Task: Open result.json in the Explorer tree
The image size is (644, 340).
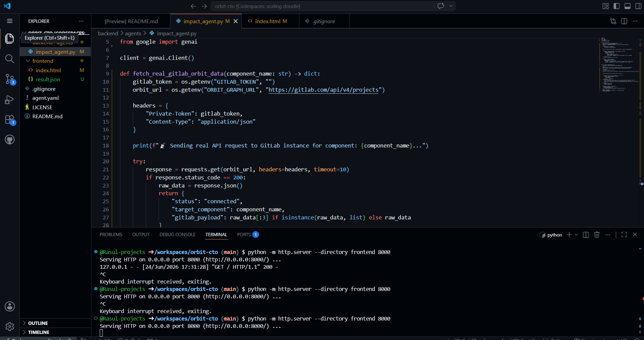Action: click(x=48, y=79)
